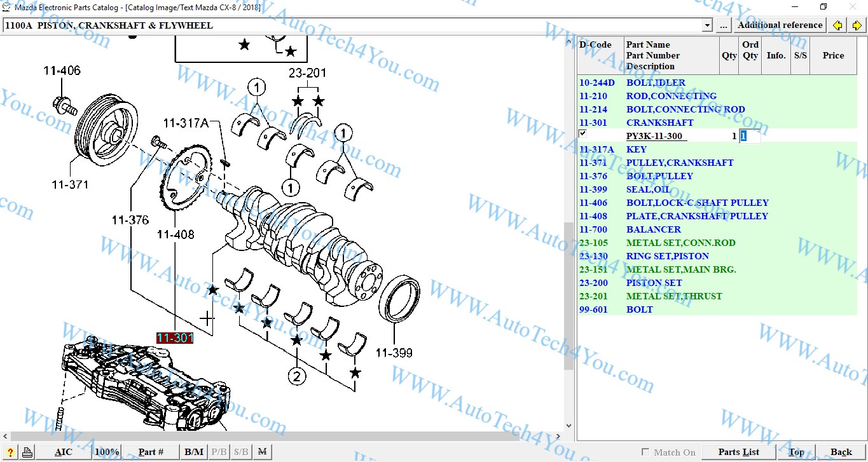Click the Ord Qty input field
The height and width of the screenshot is (462, 868).
[750, 136]
